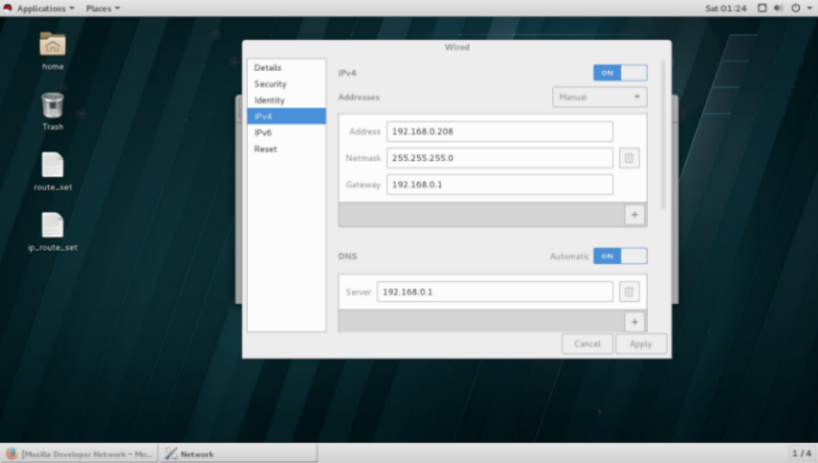Select the Security section in the sidebar
Screen dimensions: 818x463
click(270, 84)
